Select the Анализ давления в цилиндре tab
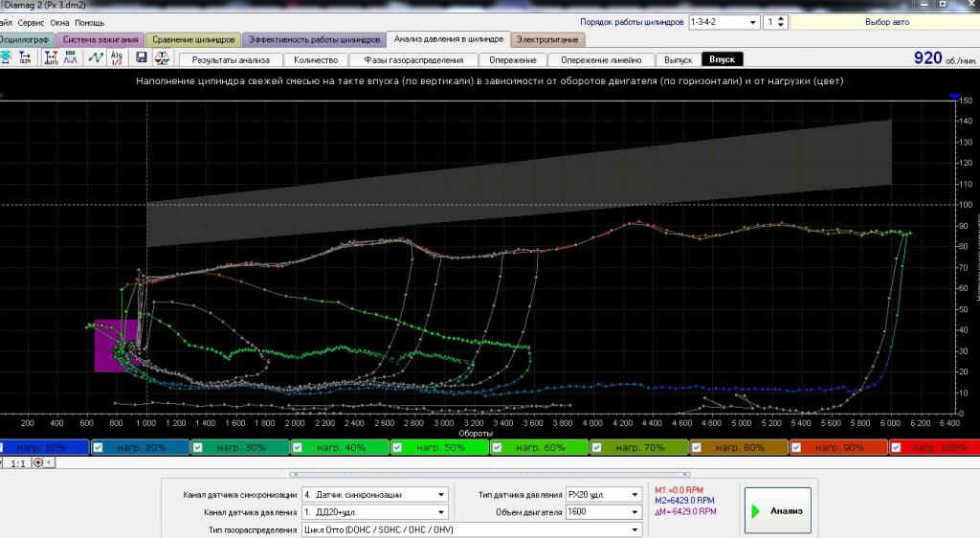 click(x=448, y=38)
